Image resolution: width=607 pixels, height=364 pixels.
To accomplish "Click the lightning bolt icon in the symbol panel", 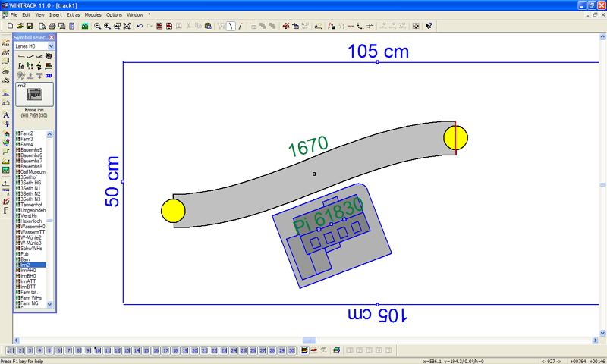I will point(39,66).
